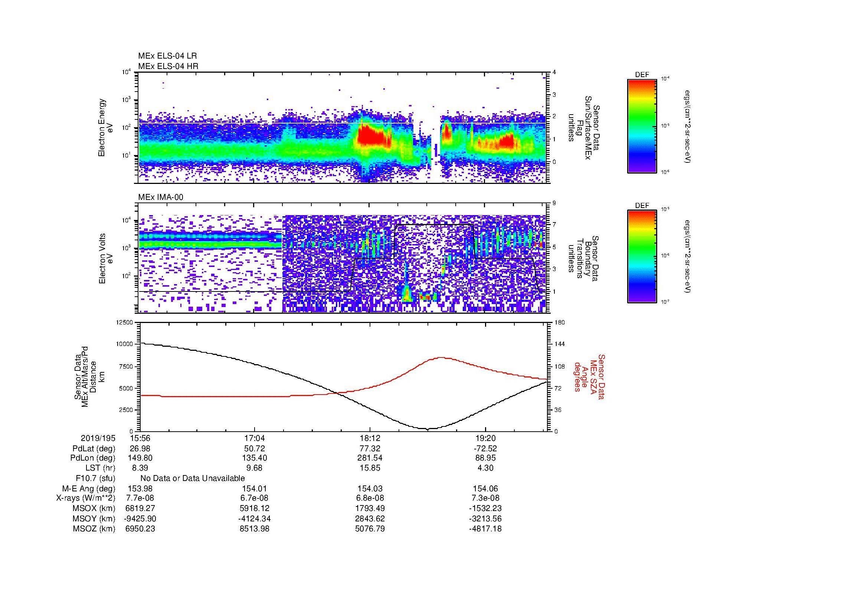Click the 15:56 time tick label
Viewport: 868px width, 613px height.
click(x=140, y=438)
